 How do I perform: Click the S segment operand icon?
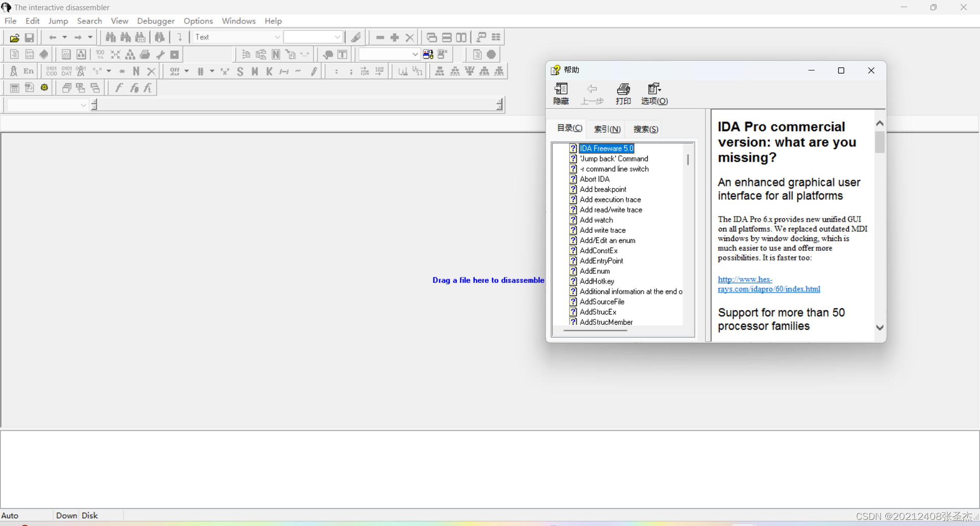point(240,71)
